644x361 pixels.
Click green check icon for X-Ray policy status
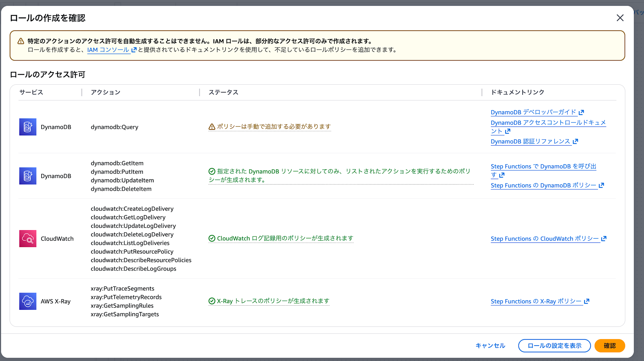click(212, 301)
